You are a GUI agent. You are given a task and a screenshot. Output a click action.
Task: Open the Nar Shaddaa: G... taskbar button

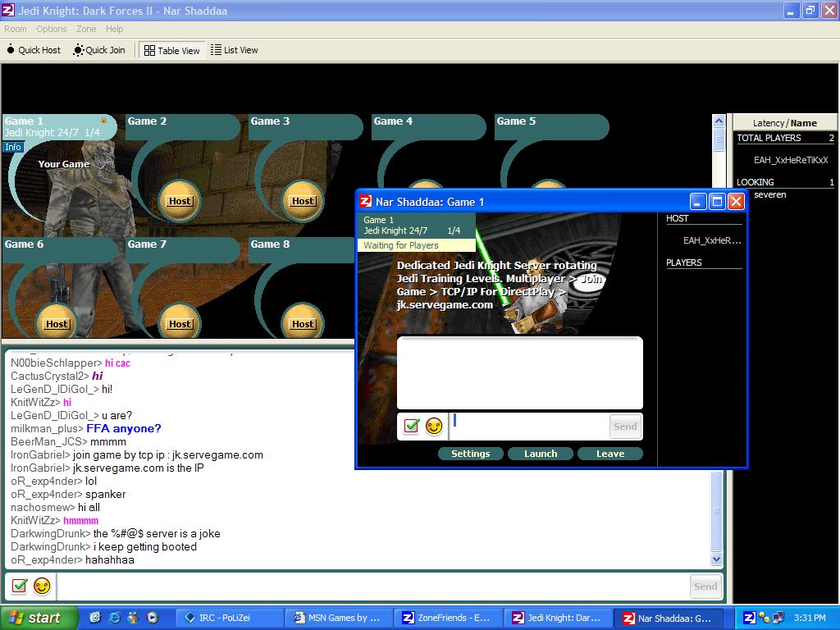coord(669,619)
